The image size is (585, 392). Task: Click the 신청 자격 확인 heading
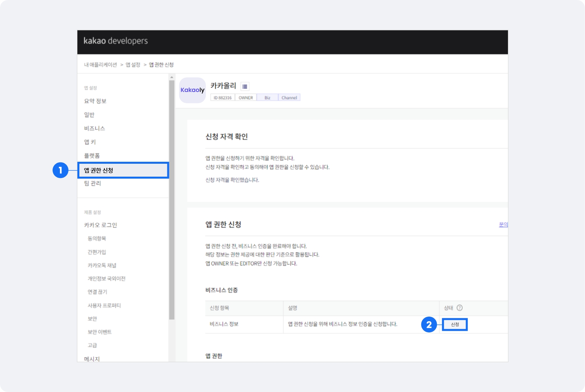[x=227, y=137]
